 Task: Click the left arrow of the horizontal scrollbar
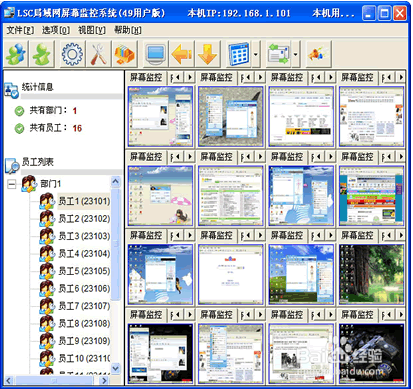[9, 380]
